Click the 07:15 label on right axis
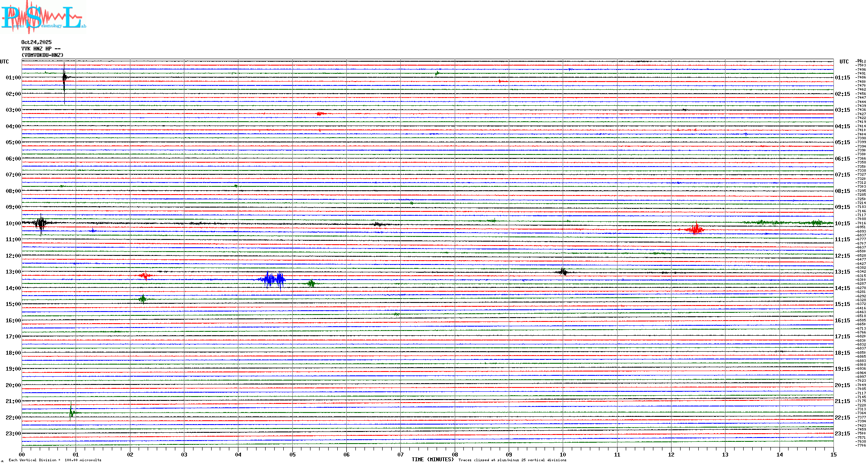This screenshot has height=466, width=868. [x=842, y=175]
